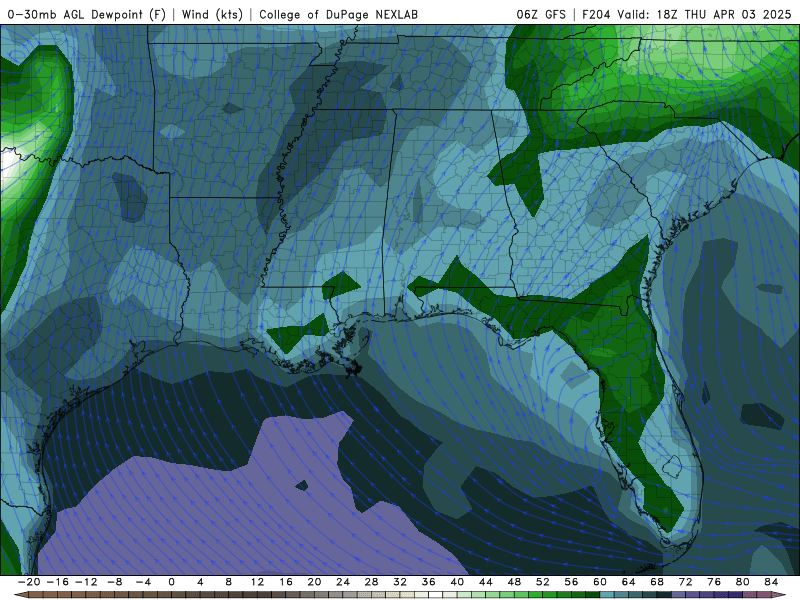This screenshot has height=600, width=800.
Task: Click the 12 label on the color scale
Action: coord(257,582)
